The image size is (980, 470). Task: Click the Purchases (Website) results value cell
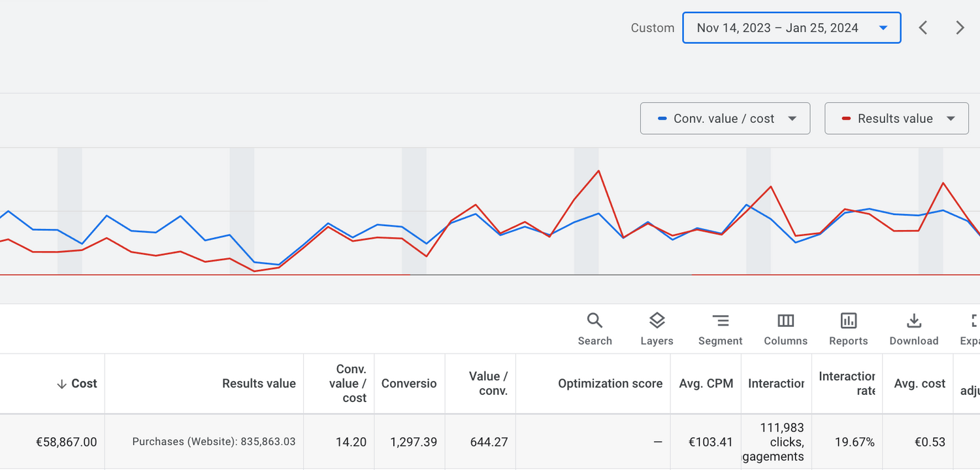214,442
